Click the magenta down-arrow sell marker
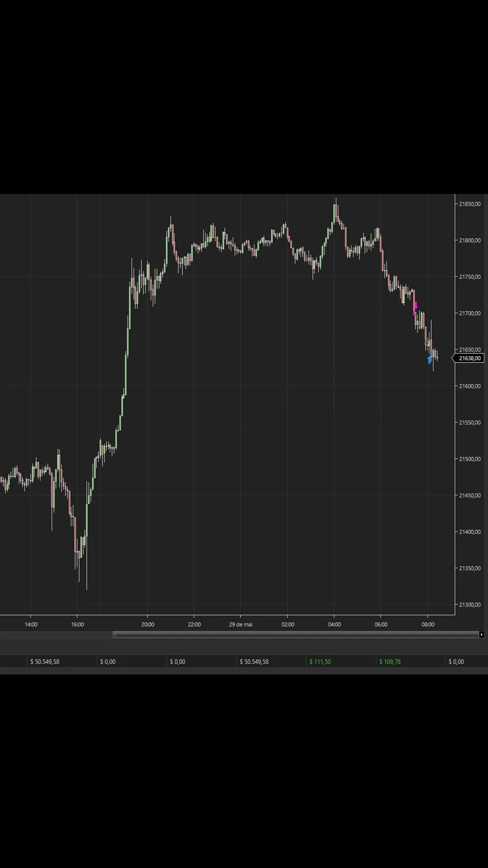Screen dimensions: 488x868 (x=415, y=306)
